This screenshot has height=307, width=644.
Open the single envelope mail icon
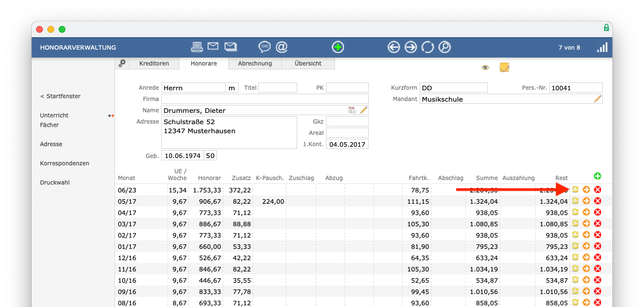[x=213, y=46]
